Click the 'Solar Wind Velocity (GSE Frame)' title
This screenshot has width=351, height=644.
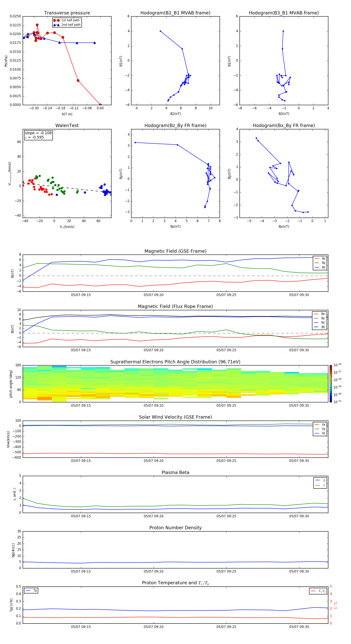point(175,417)
